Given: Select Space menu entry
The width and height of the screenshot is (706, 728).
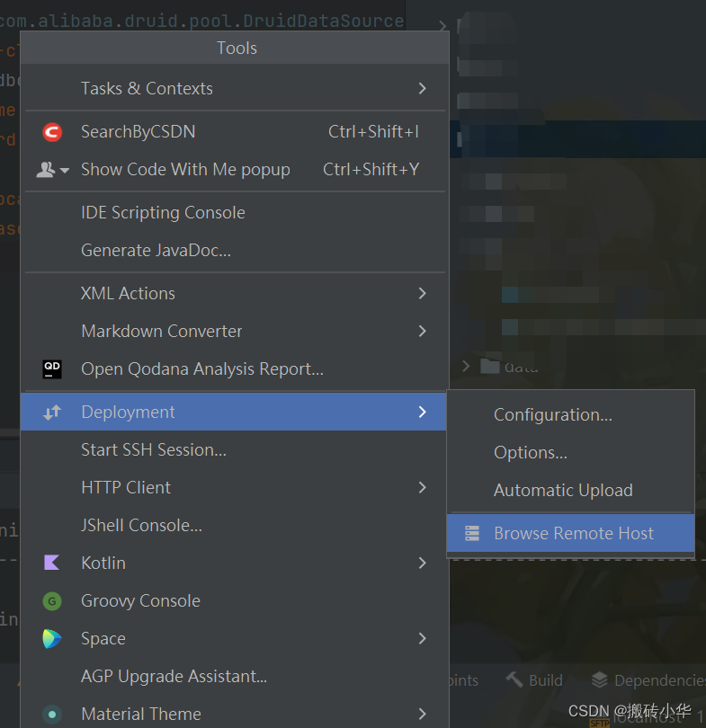Looking at the screenshot, I should tap(235, 638).
